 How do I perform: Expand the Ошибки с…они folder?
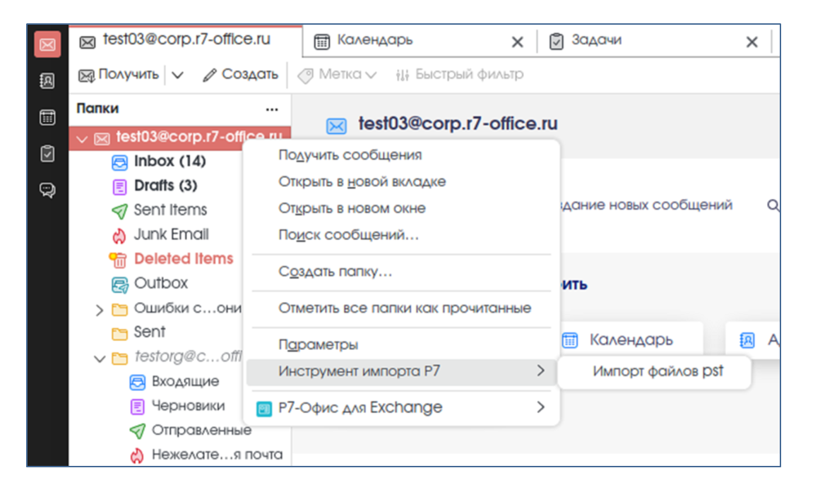point(99,310)
